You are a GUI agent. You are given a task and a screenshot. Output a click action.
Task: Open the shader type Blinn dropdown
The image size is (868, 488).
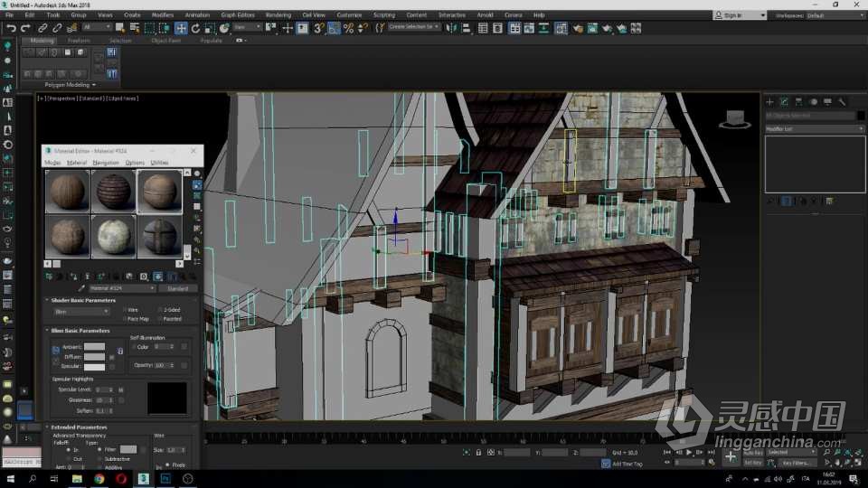point(81,312)
